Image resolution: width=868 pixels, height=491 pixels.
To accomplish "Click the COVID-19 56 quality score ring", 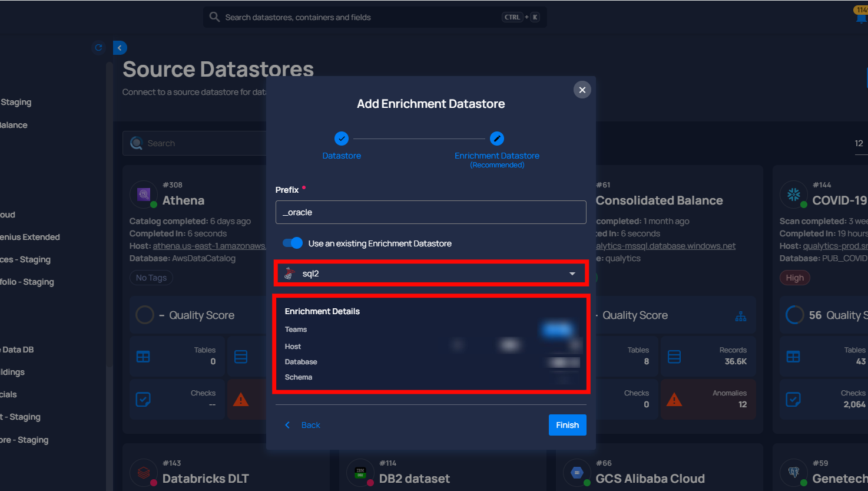I will [794, 315].
